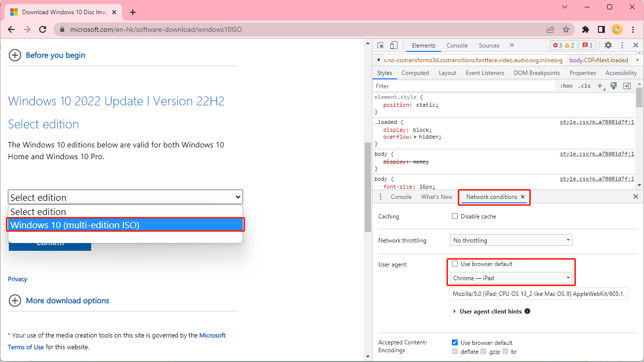The width and height of the screenshot is (644, 362).
Task: Toggle the deflate encoding checkbox
Action: (x=455, y=352)
